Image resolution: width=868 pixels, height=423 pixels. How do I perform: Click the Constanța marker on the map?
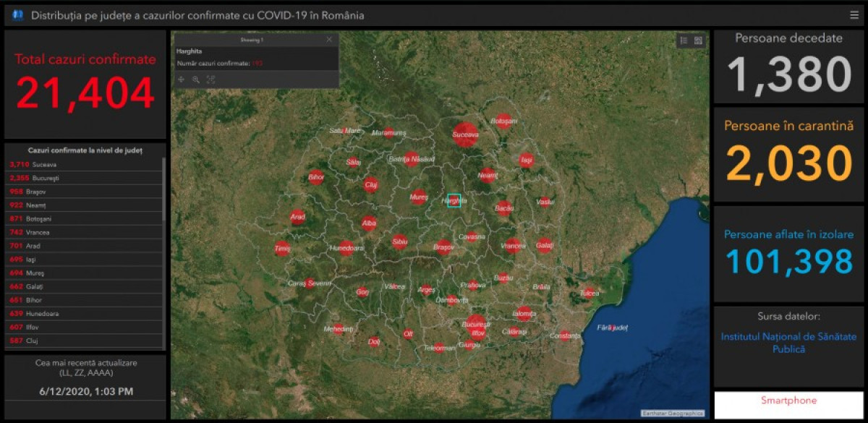pos(566,336)
